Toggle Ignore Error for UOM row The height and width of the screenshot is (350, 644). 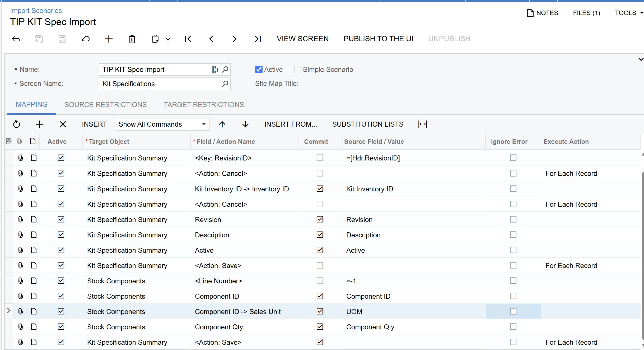point(513,311)
